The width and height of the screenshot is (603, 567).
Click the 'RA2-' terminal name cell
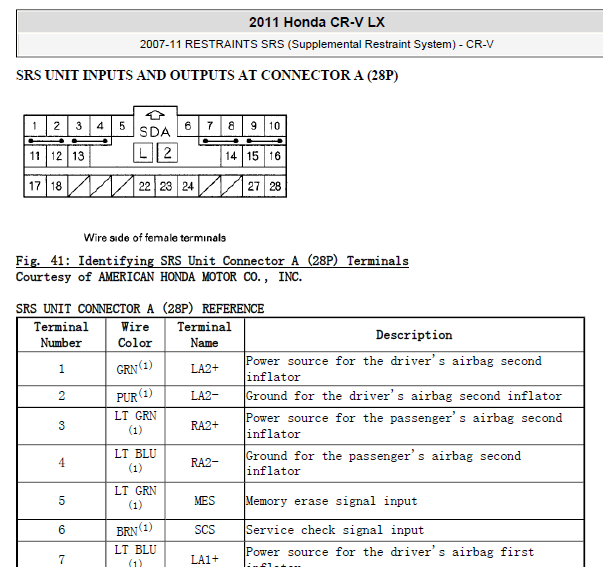click(x=205, y=463)
